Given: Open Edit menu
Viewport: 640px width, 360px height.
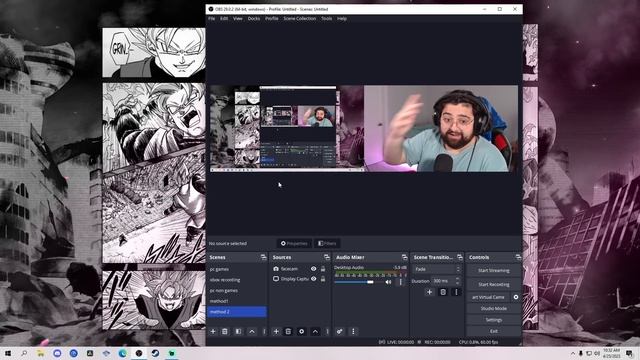Looking at the screenshot, I should [224, 19].
